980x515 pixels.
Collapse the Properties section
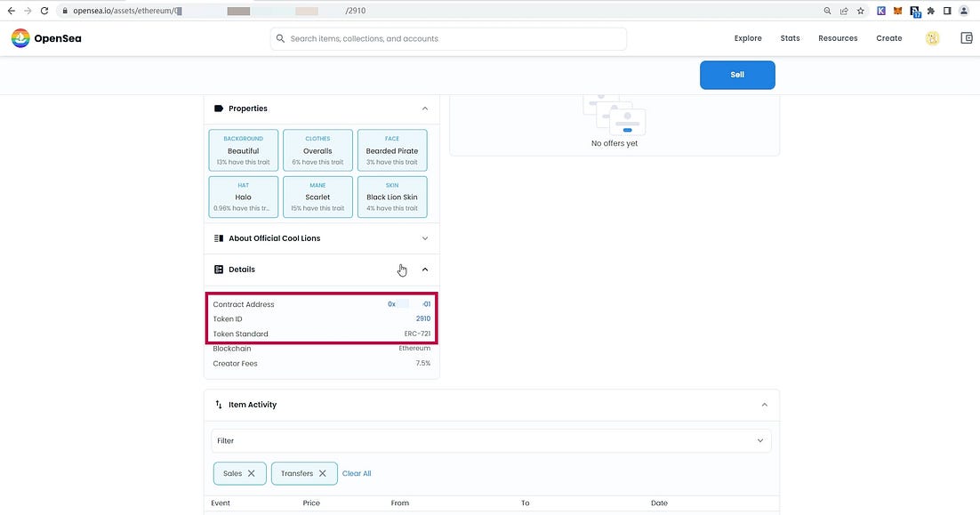tap(425, 109)
